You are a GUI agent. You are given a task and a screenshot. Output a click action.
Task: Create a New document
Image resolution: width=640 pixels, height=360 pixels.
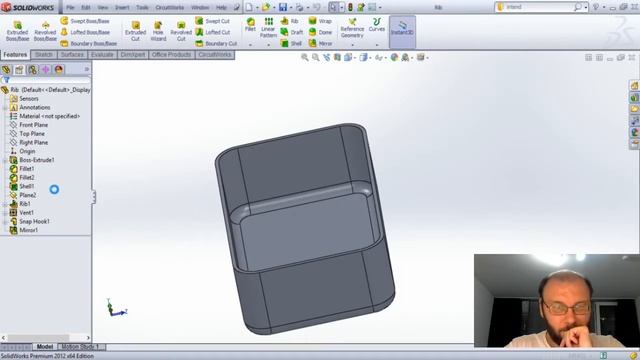pos(249,7)
